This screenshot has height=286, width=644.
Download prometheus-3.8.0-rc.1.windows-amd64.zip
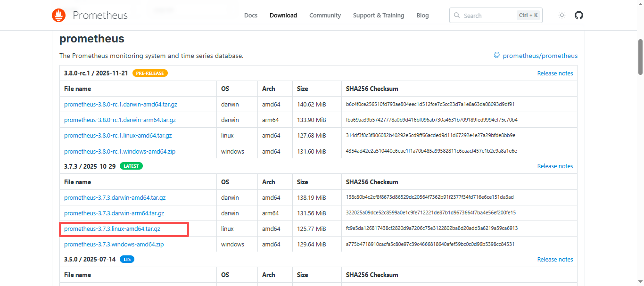pos(120,151)
